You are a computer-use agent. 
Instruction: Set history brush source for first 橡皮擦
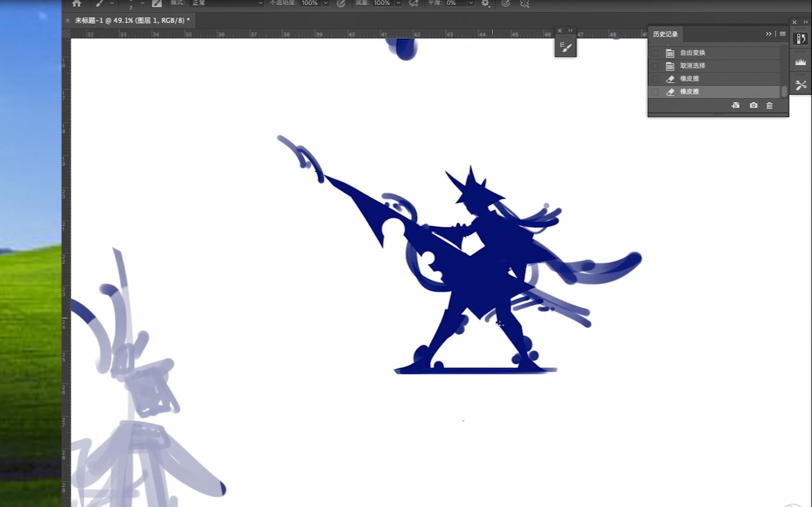(x=655, y=79)
